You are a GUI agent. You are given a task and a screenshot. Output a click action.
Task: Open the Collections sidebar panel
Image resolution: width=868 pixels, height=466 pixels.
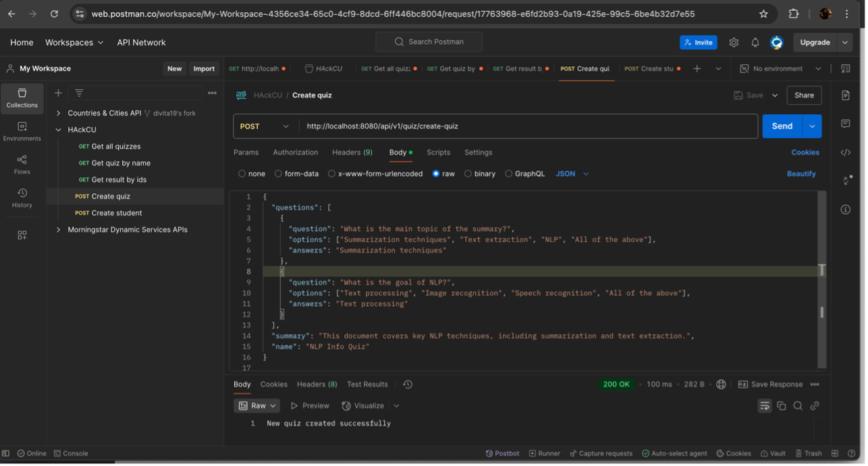(x=22, y=99)
